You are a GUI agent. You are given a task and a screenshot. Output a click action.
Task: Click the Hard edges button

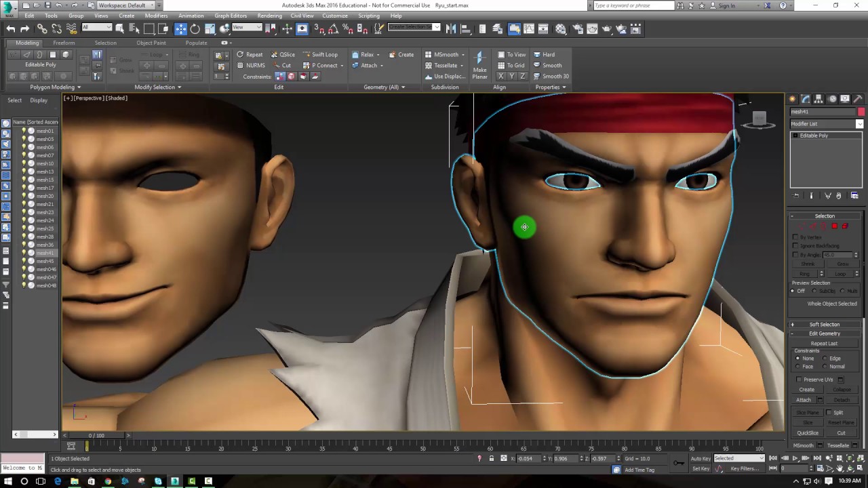[544, 55]
